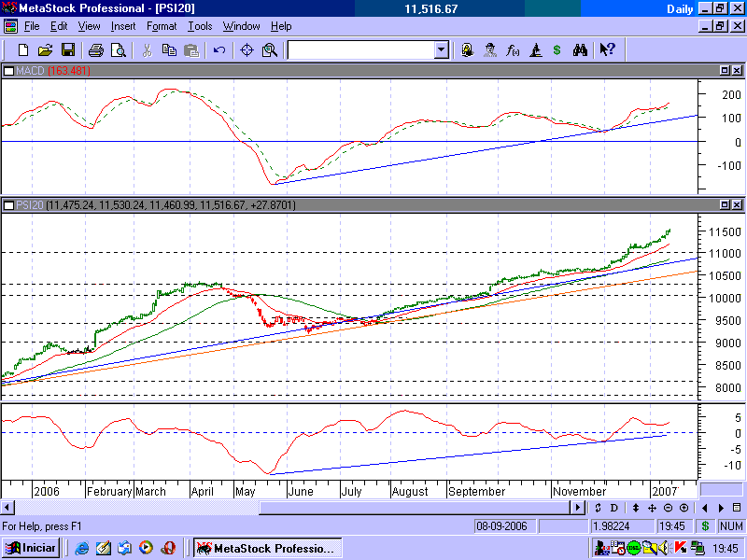Open the Indicator Builder f(x) icon

[513, 50]
